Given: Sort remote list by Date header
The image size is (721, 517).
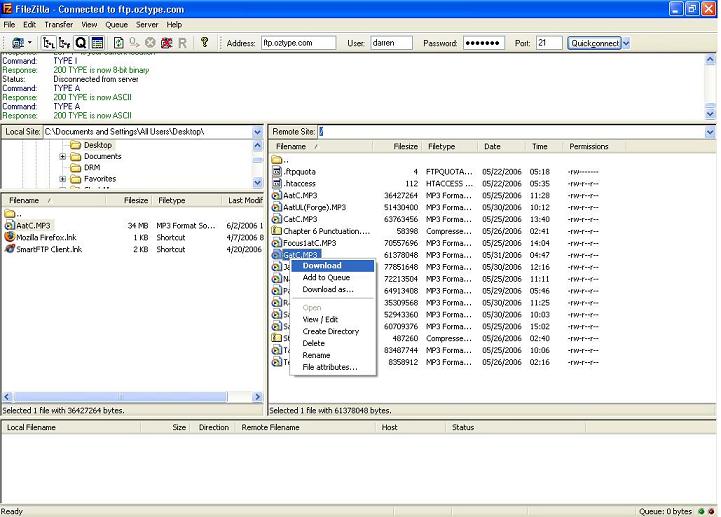Looking at the screenshot, I should click(x=502, y=147).
